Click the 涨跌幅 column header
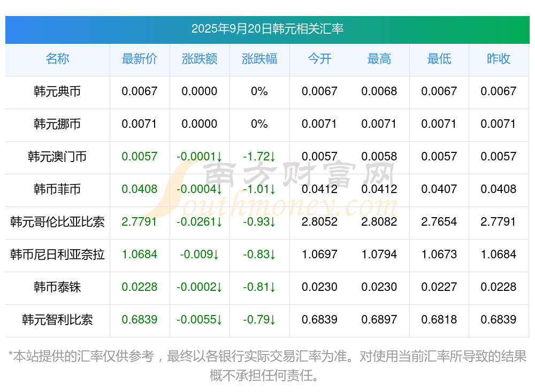Image resolution: width=535 pixels, height=392 pixels. coord(259,59)
